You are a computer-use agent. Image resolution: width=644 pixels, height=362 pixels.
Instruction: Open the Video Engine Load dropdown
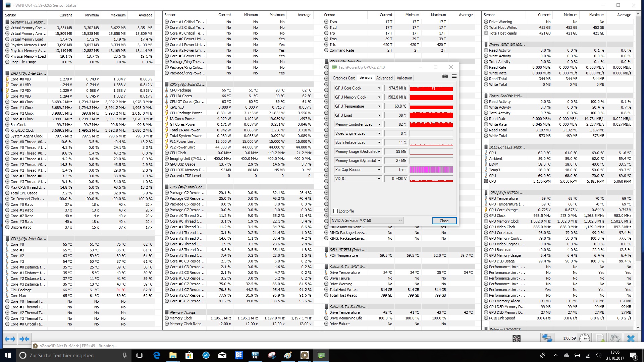pyautogui.click(x=379, y=133)
